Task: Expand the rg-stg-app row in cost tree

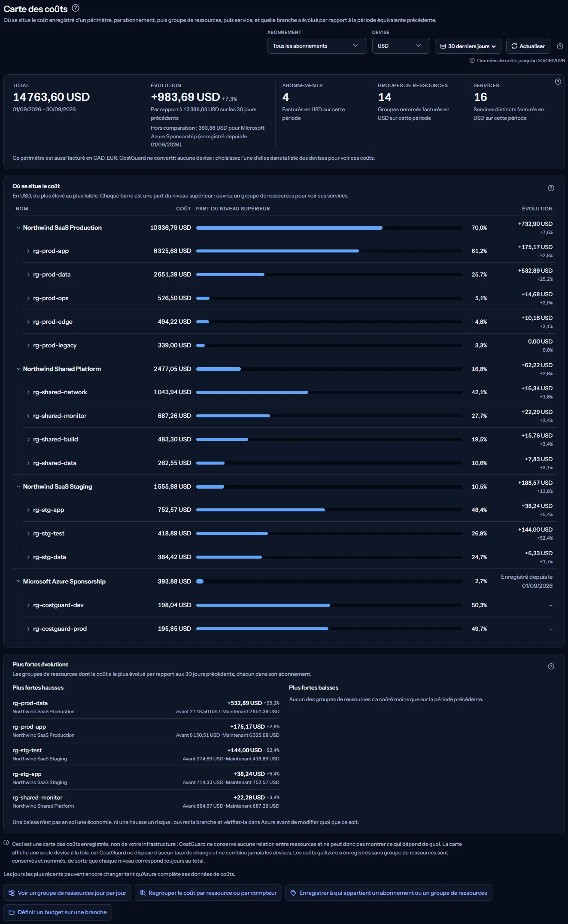Action: click(28, 510)
